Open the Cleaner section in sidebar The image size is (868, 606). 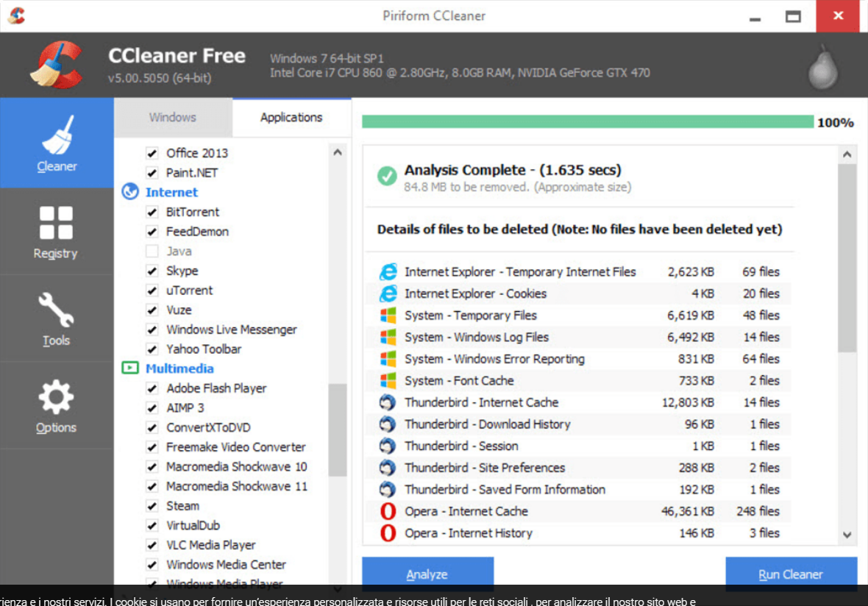click(57, 143)
